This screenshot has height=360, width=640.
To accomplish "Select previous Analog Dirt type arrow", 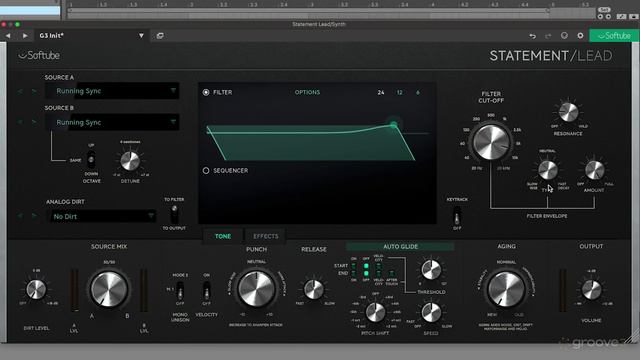I will (20, 216).
